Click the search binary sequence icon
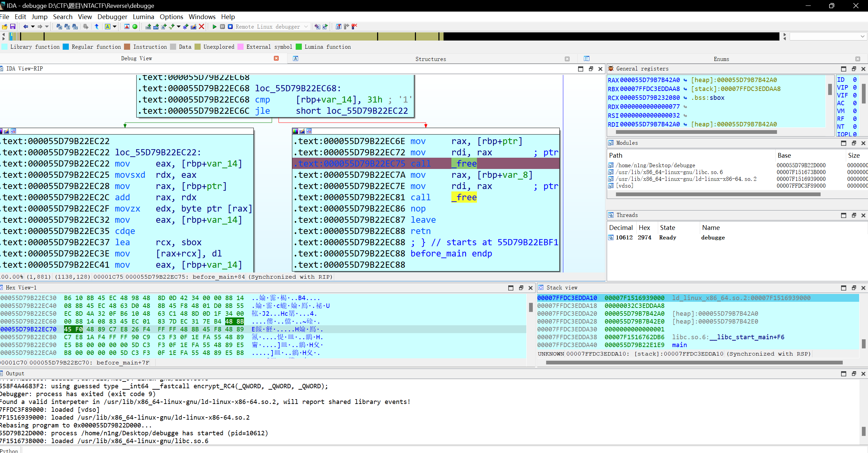 [x=75, y=27]
